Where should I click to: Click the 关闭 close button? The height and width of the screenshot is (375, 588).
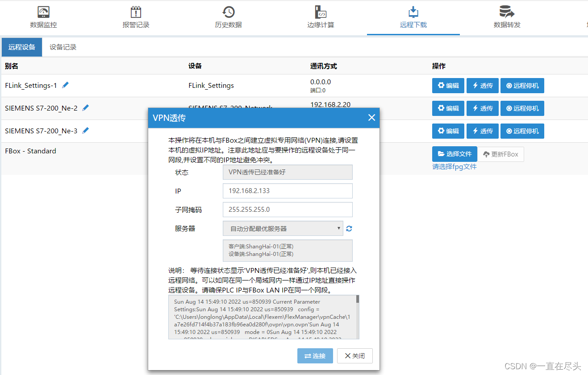click(x=355, y=356)
